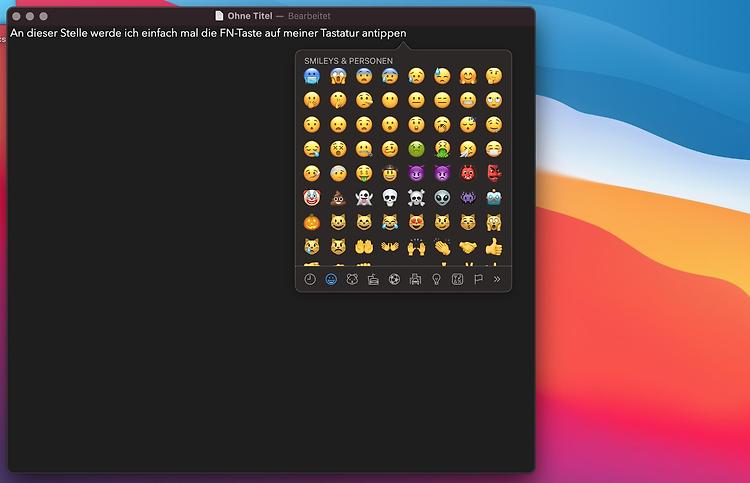This screenshot has height=483, width=750.
Task: Insert the weary cat with paws on cheeks
Action: point(494,222)
